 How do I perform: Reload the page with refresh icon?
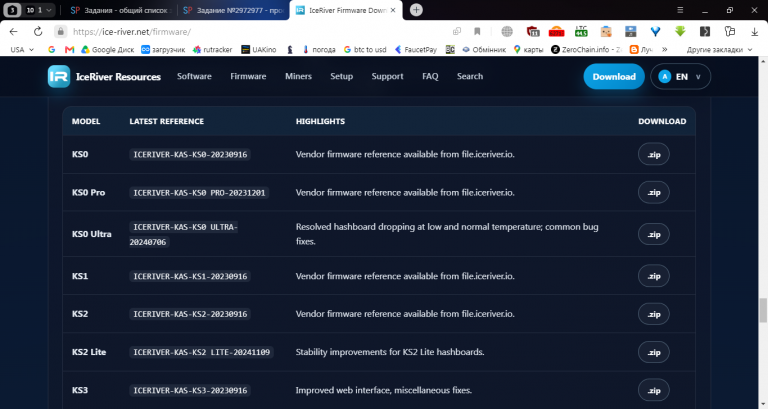point(38,31)
